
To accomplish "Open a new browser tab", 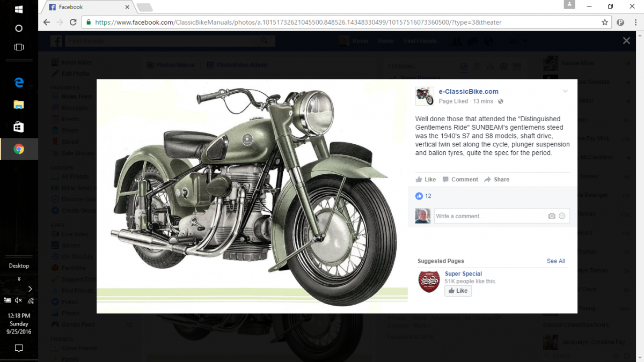I will [145, 7].
